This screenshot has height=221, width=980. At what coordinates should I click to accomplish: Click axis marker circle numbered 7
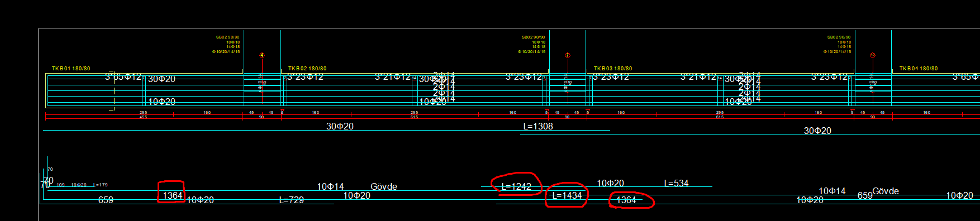(x=568, y=55)
